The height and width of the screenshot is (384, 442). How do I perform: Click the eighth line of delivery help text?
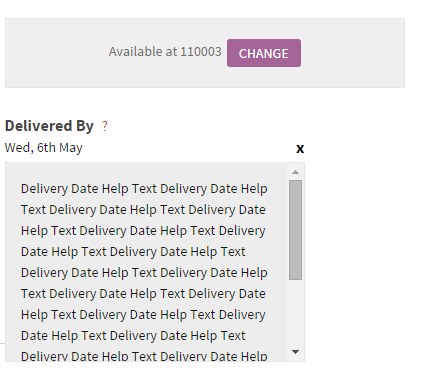[x=133, y=336]
